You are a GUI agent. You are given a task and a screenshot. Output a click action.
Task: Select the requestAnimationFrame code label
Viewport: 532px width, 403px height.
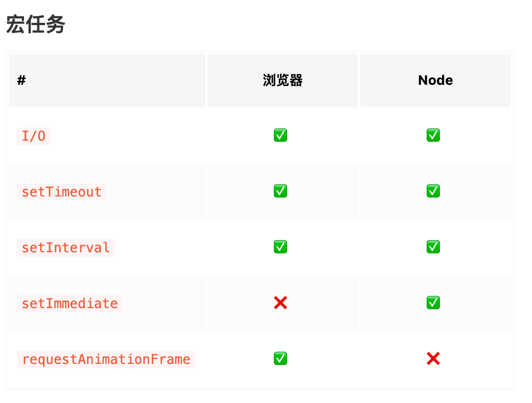coord(106,359)
